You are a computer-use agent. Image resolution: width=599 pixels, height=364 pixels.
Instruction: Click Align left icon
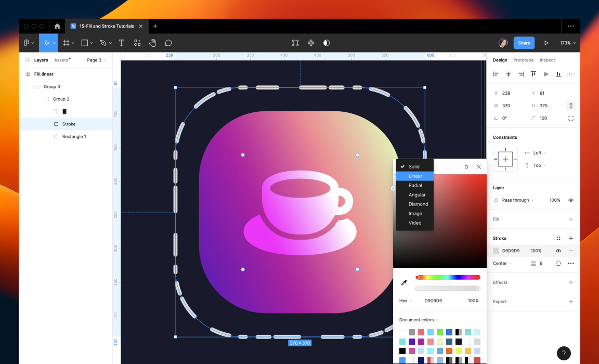(x=496, y=74)
